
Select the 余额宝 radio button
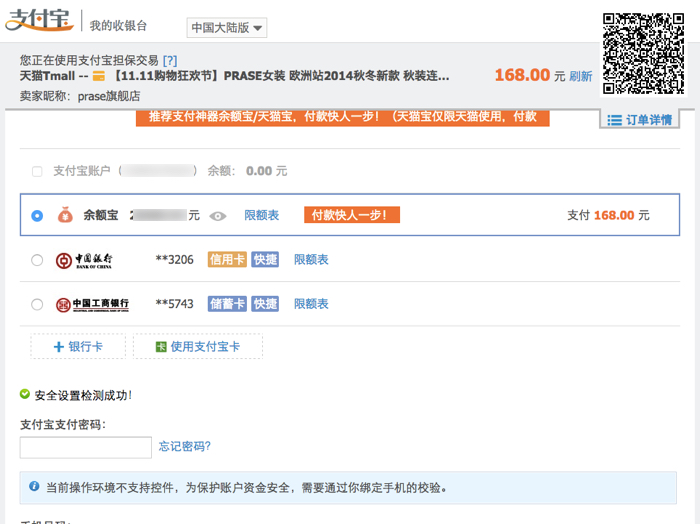pos(37,216)
